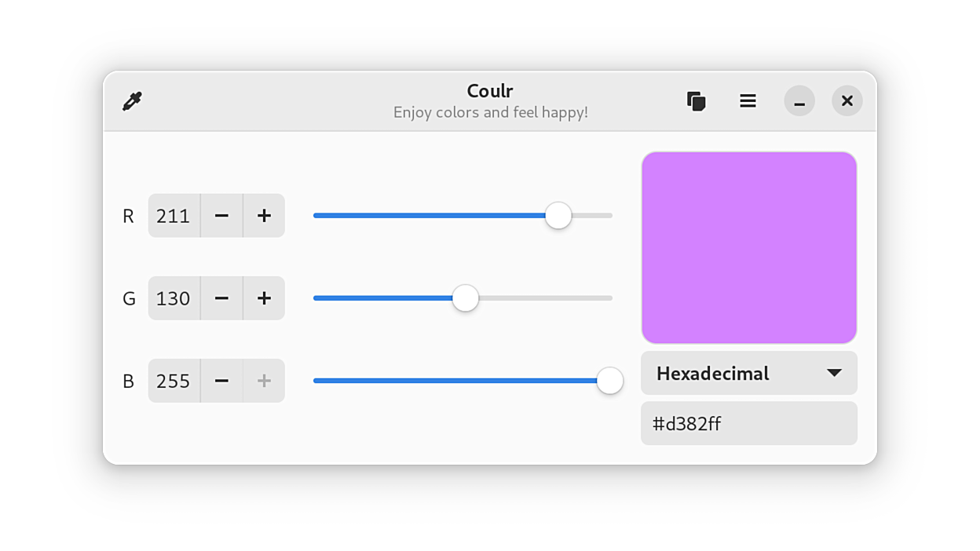Decrease the R value with the minus button
This screenshot has width=980, height=551.
point(221,215)
